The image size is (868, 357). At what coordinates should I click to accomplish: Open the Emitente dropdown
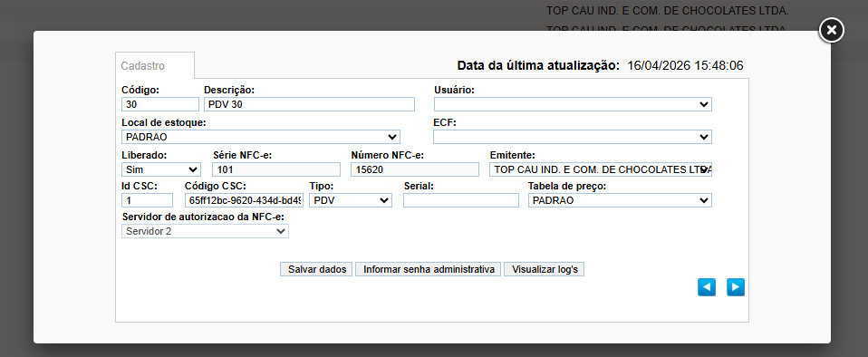click(x=601, y=169)
